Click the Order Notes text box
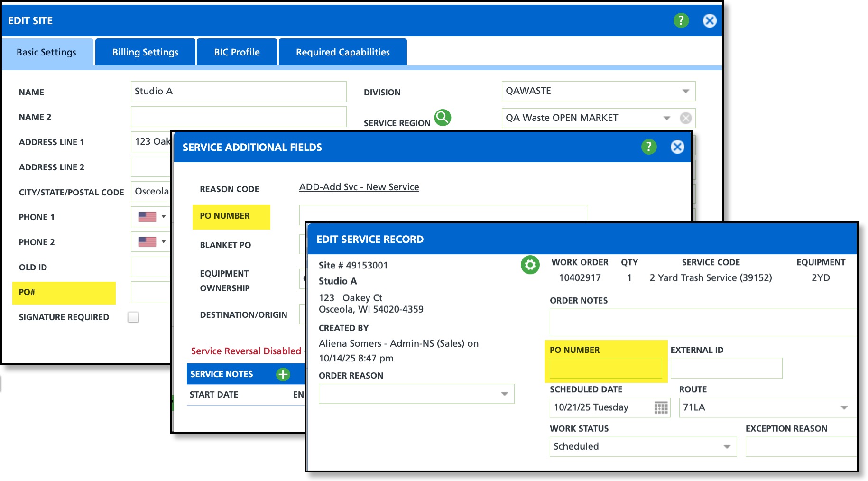The image size is (868, 481). pos(703,323)
